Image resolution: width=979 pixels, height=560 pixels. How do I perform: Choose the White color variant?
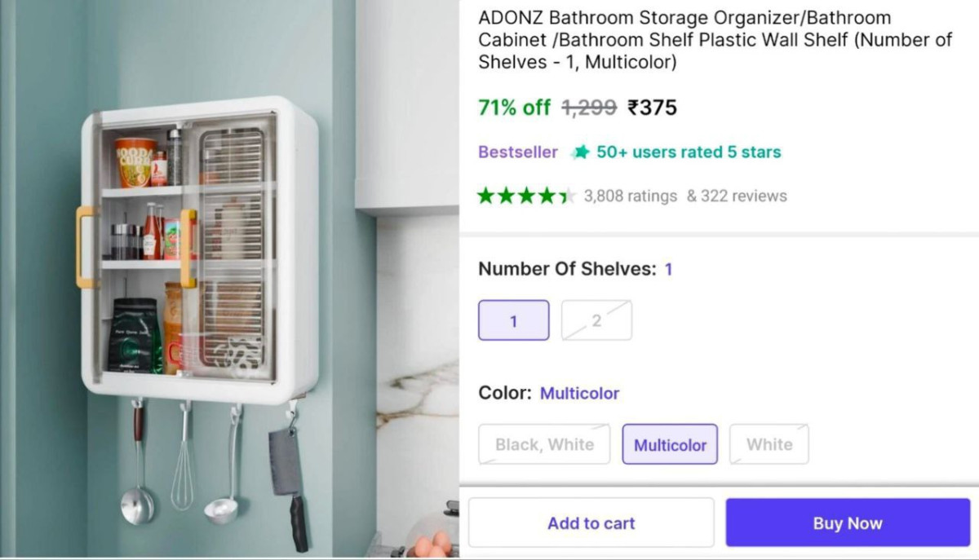click(769, 444)
